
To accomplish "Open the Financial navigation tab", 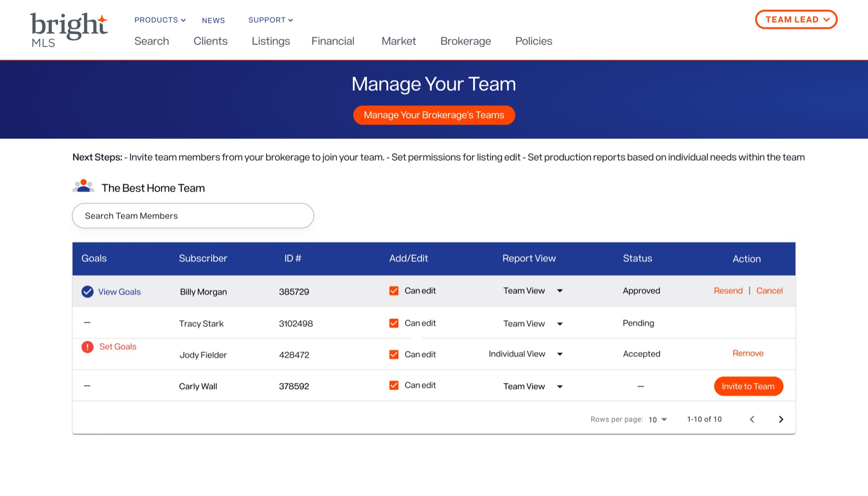I will coord(333,41).
